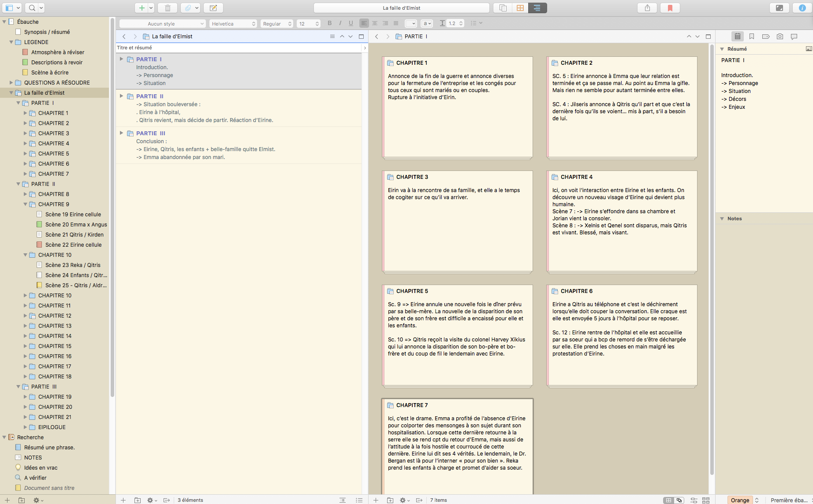Select EIPILOGUE folder in binder
Viewport: 813px width, 504px height.
pyautogui.click(x=52, y=427)
